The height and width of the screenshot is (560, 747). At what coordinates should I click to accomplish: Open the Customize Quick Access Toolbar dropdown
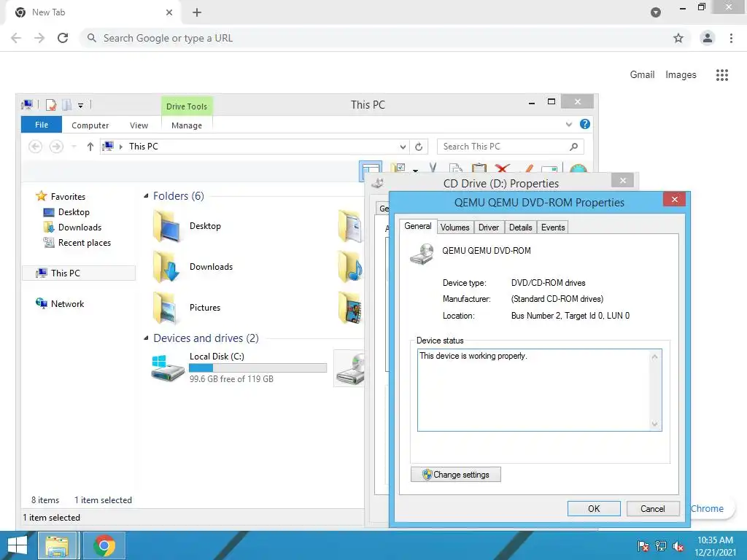(x=80, y=105)
